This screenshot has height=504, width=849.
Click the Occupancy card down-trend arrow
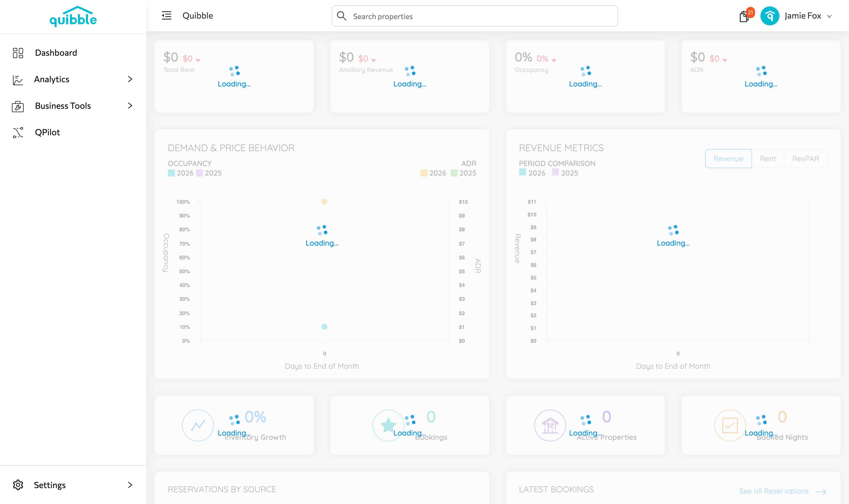[554, 60]
